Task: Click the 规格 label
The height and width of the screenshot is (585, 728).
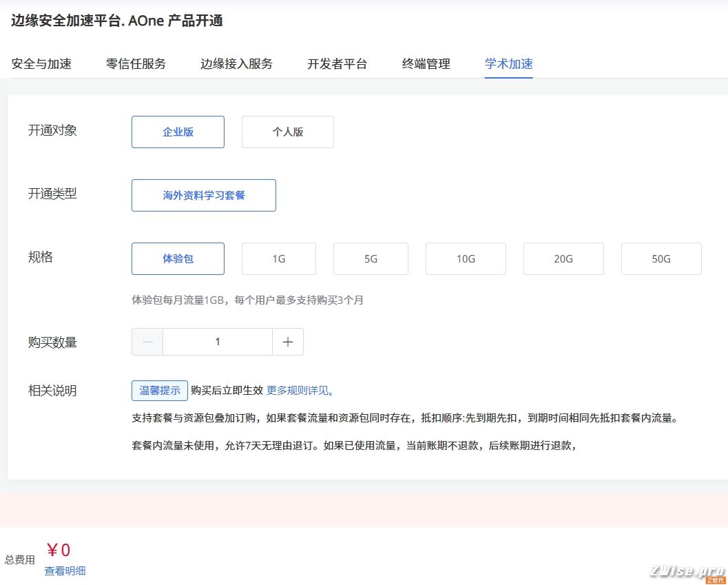Action: tap(41, 257)
